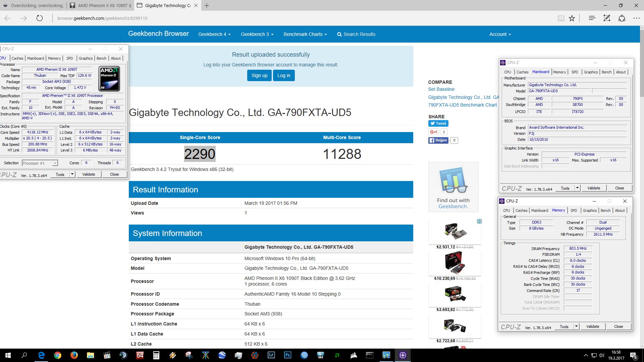The height and width of the screenshot is (362, 644).
Task: Open File Explorer folder from taskbar
Action: click(90, 355)
